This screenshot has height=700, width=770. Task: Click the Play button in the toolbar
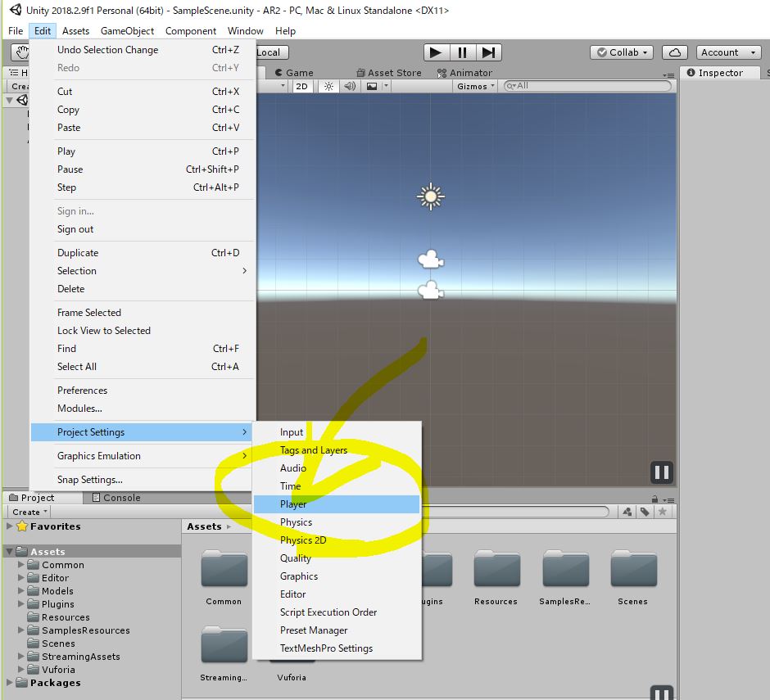(436, 52)
